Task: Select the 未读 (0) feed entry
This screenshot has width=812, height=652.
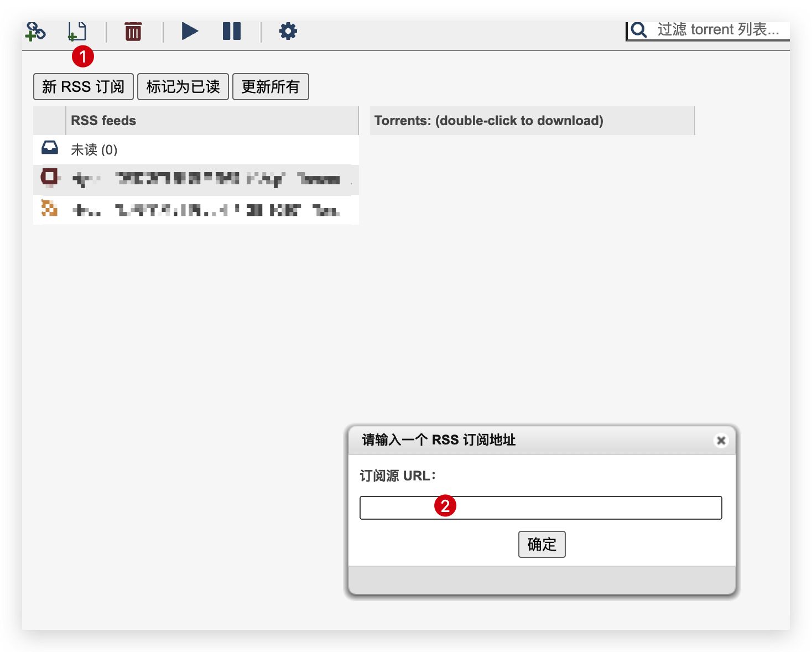Action: [x=94, y=149]
